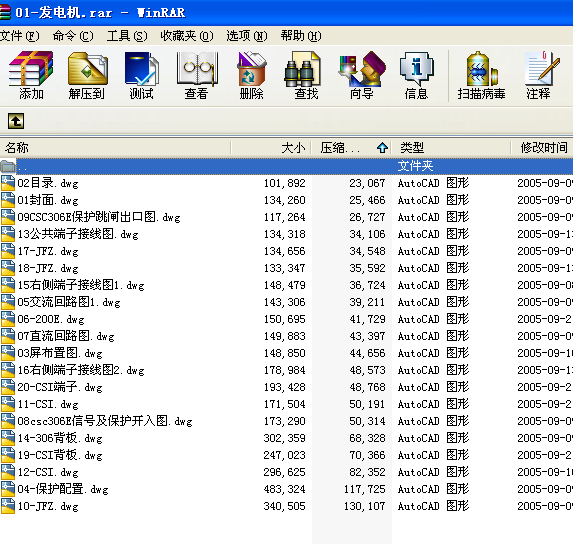Screen dimensions: 573x544
Task: Select file 04-保护配置.dwg
Action: coord(63,489)
